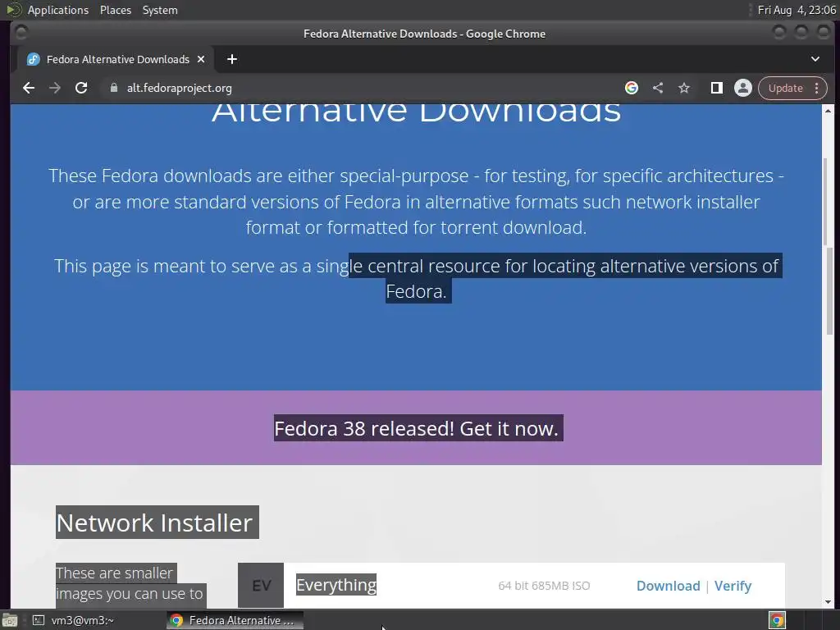
Task: Open the Applications menu
Action: 58,10
